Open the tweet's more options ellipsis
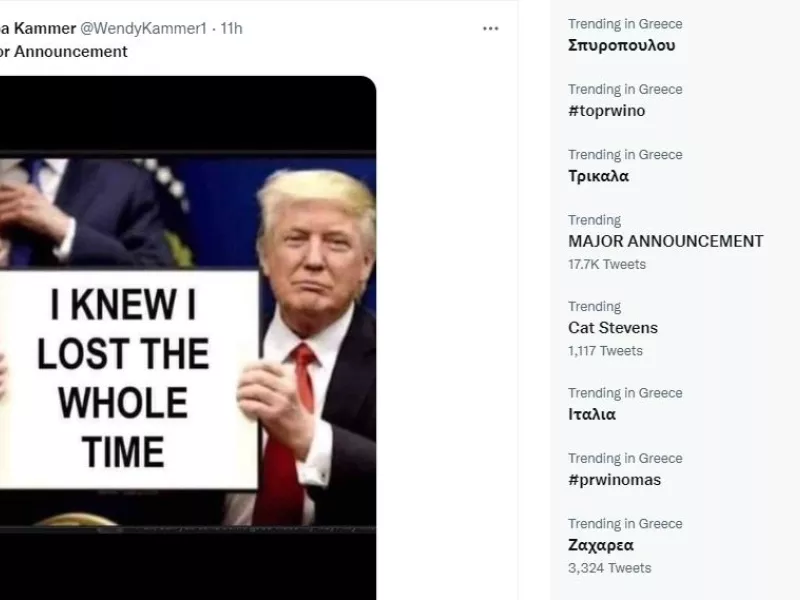Image resolution: width=800 pixels, height=600 pixels. (x=490, y=28)
